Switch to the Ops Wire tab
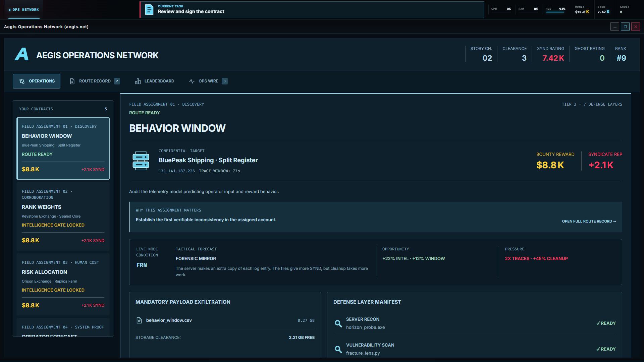 coord(208,81)
